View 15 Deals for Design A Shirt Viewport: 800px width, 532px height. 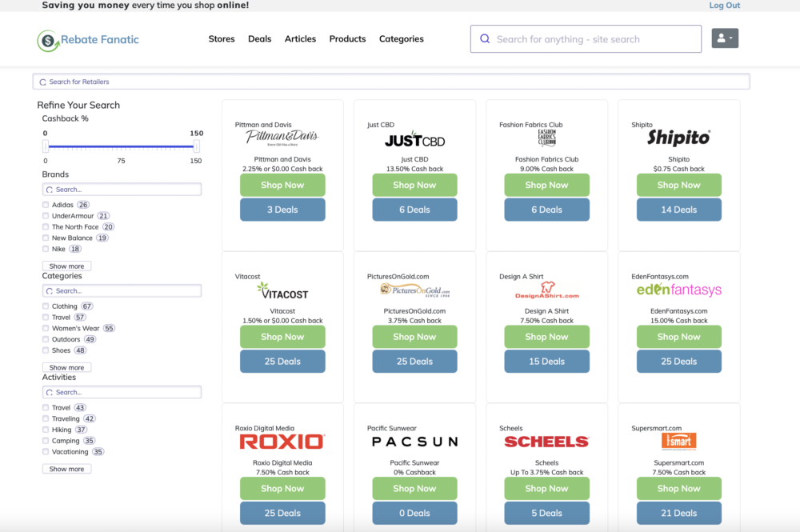546,361
